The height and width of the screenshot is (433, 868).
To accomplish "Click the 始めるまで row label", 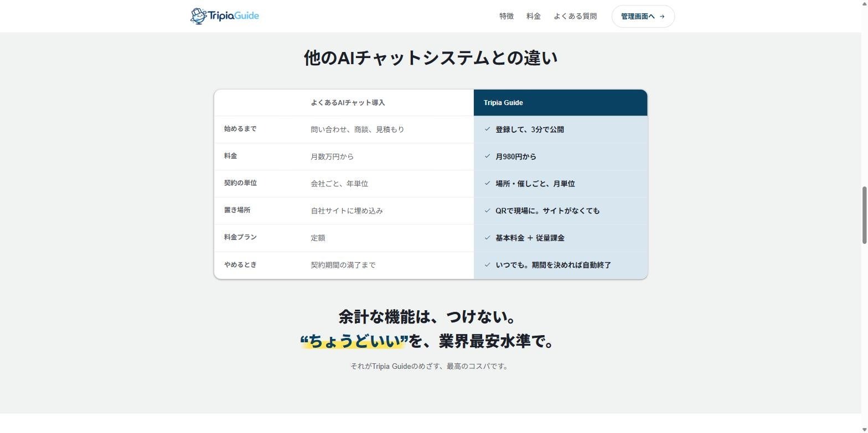I will tap(240, 129).
